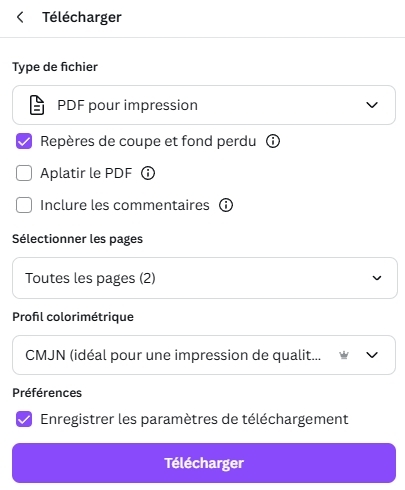Viewport: 405px width, 490px height.
Task: Disable Enregistrer les paramètres de téléchargement
Action: [24, 419]
